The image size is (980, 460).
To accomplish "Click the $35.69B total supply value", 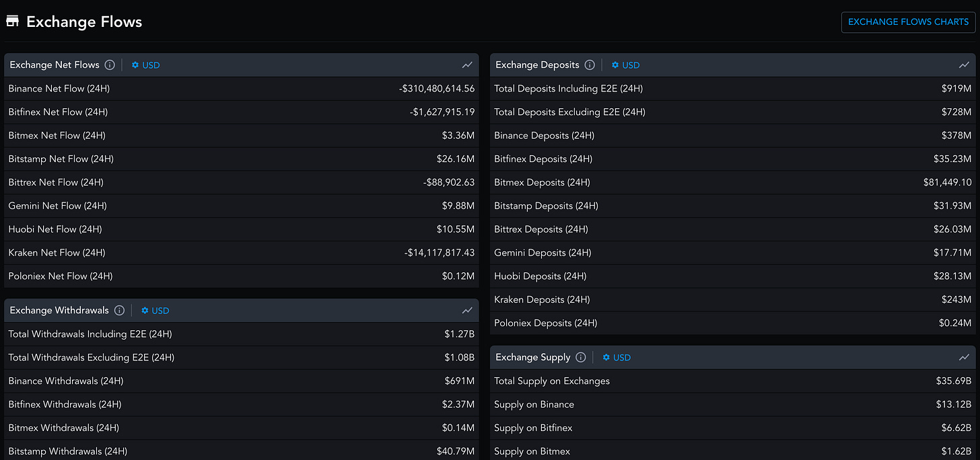I will (954, 381).
